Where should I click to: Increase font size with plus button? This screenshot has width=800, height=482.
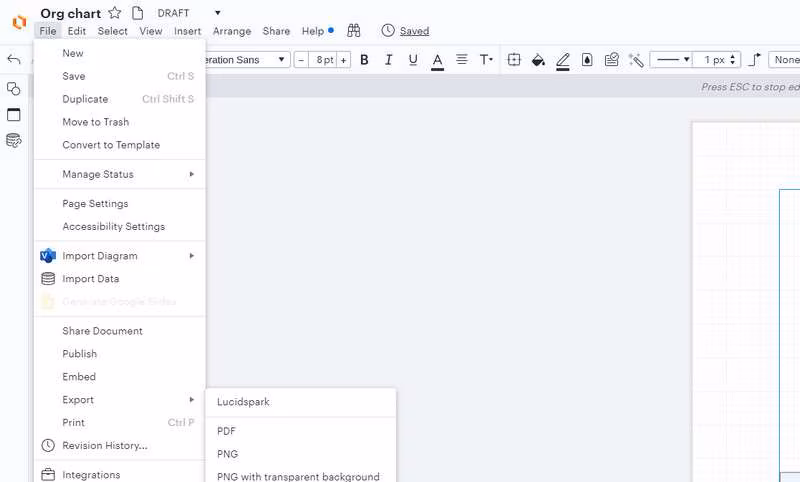(x=343, y=60)
